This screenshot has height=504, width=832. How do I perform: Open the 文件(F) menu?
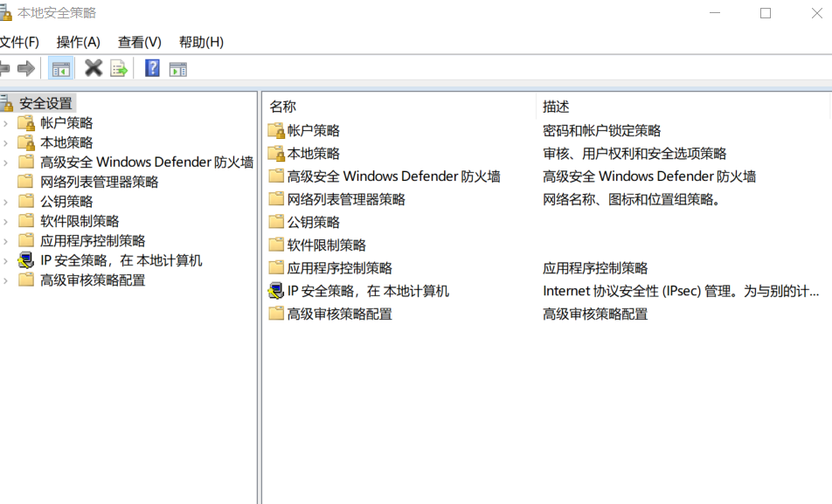click(19, 42)
